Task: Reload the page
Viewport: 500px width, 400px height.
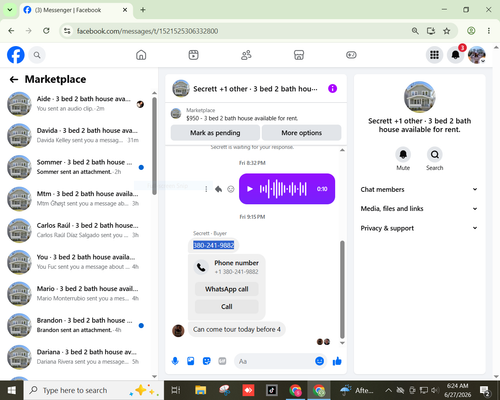Action: point(46,31)
